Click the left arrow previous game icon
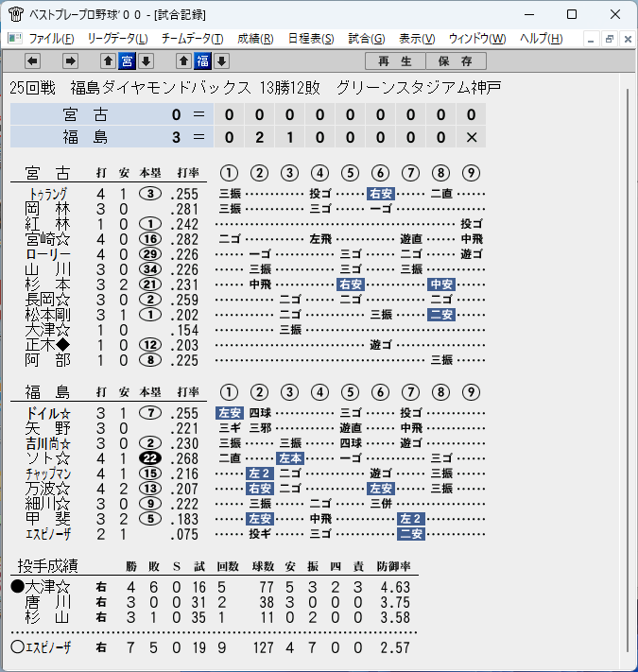 (32, 61)
